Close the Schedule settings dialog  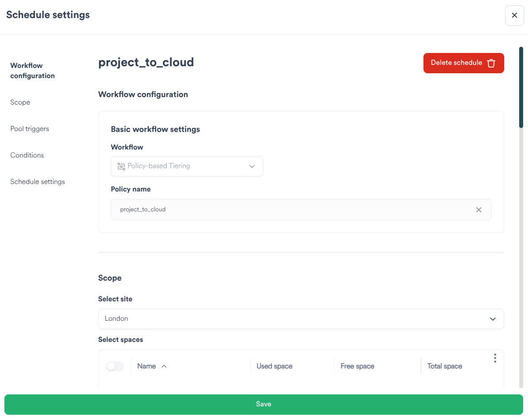click(x=514, y=15)
